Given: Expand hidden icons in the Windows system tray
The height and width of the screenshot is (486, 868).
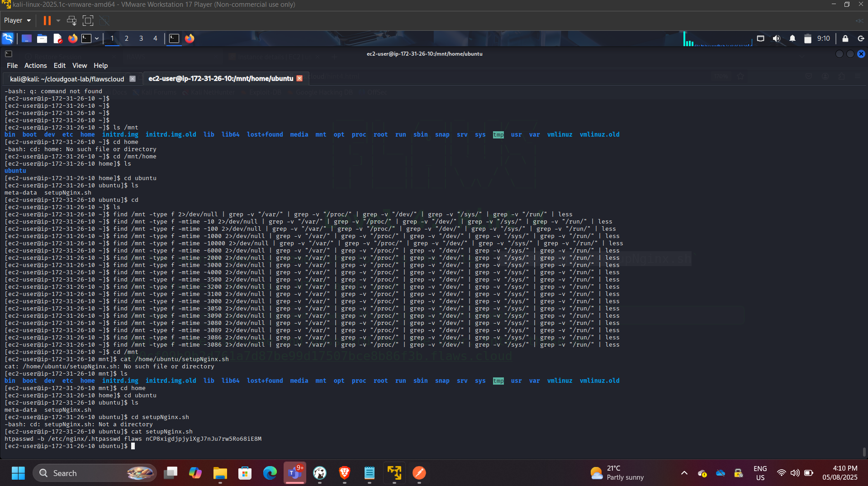Looking at the screenshot, I should point(684,473).
